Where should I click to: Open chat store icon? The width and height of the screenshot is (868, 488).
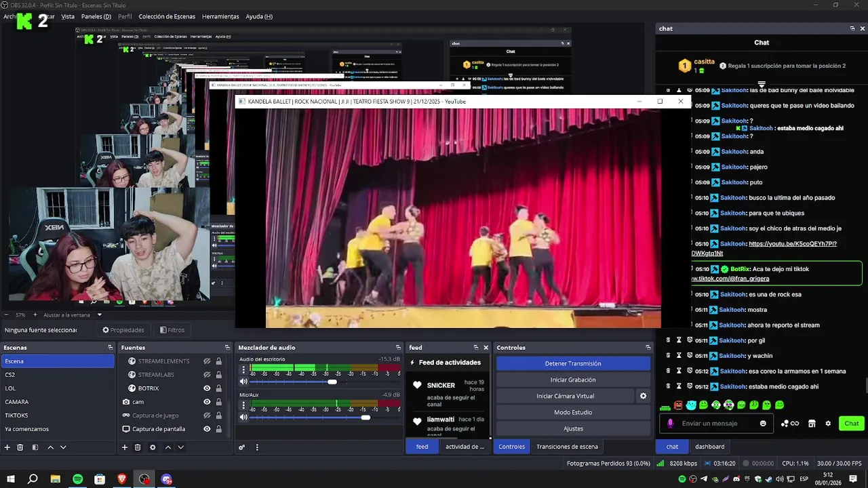click(x=812, y=424)
